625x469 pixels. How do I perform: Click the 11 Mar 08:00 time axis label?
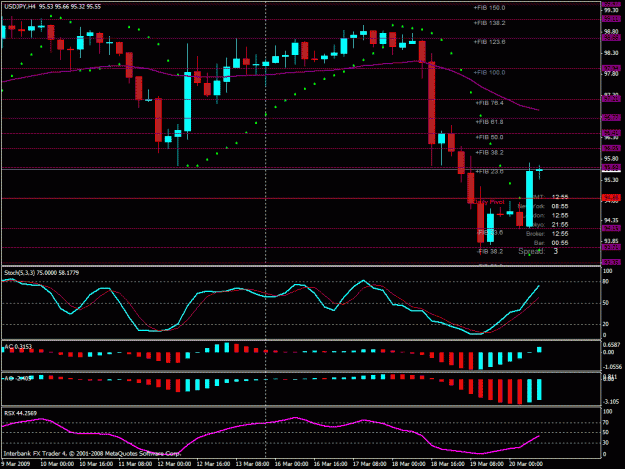(136, 464)
